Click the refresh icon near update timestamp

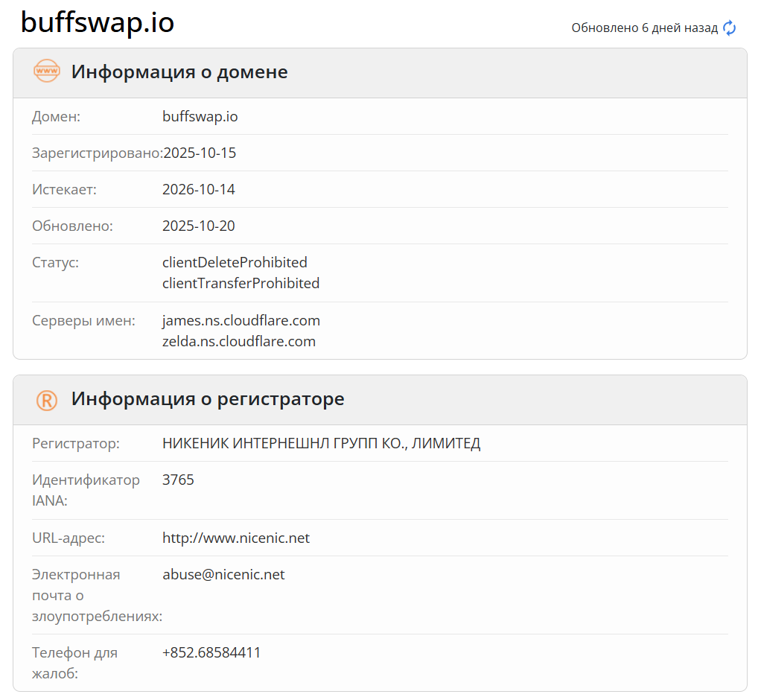(x=727, y=28)
